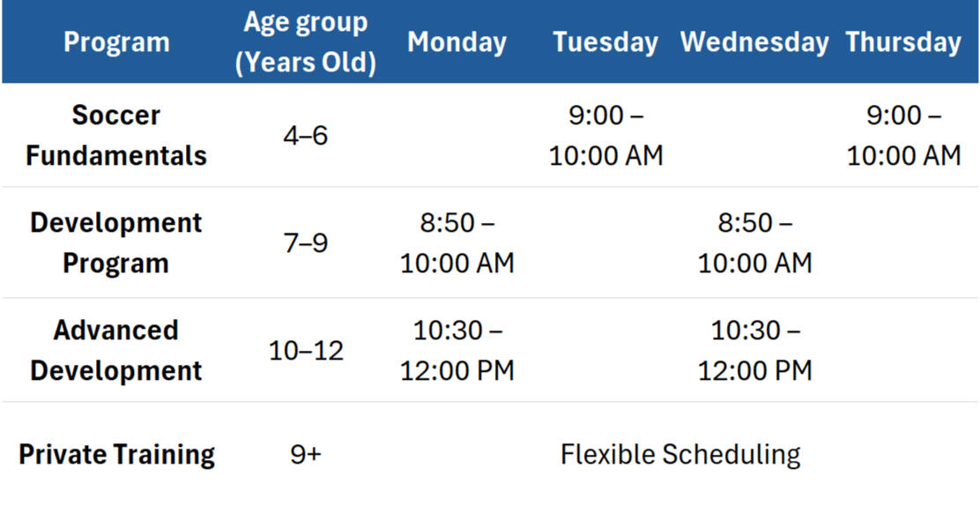This screenshot has height=505, width=980.
Task: Select the Age group (Years Old) header
Action: (306, 42)
